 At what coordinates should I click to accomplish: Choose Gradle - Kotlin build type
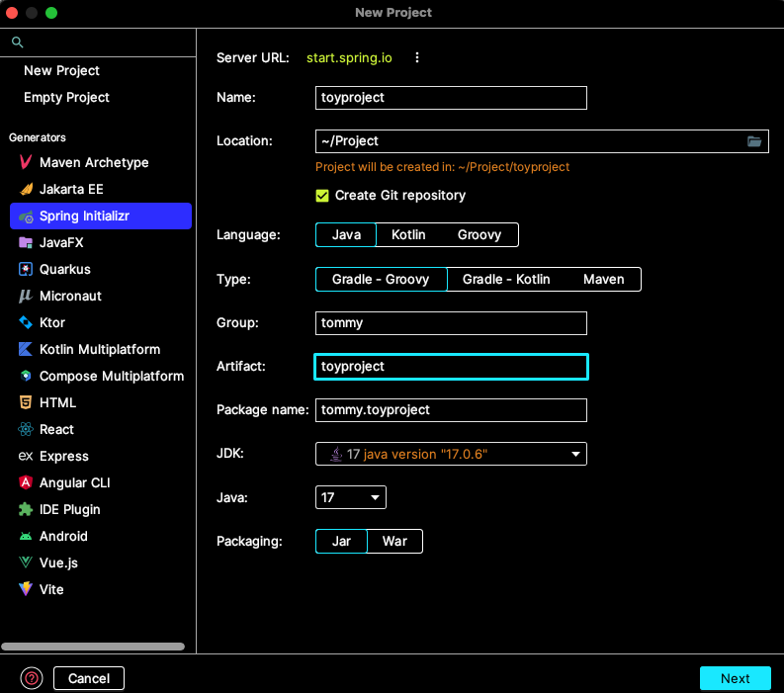tap(506, 279)
